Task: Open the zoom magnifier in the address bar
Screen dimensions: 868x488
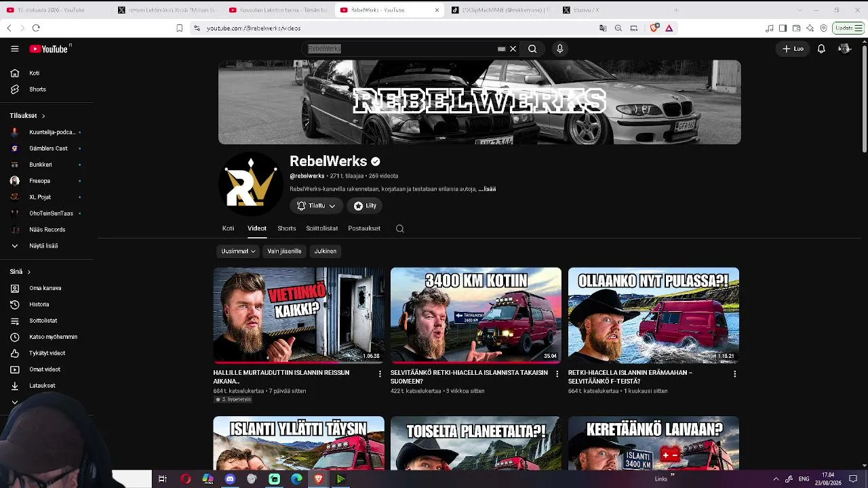Action: click(x=618, y=28)
